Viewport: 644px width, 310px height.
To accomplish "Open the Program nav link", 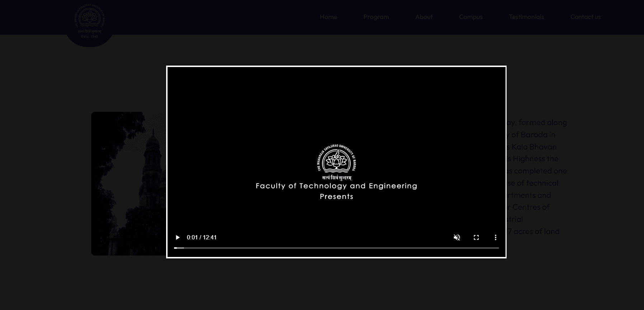I will coord(376,17).
